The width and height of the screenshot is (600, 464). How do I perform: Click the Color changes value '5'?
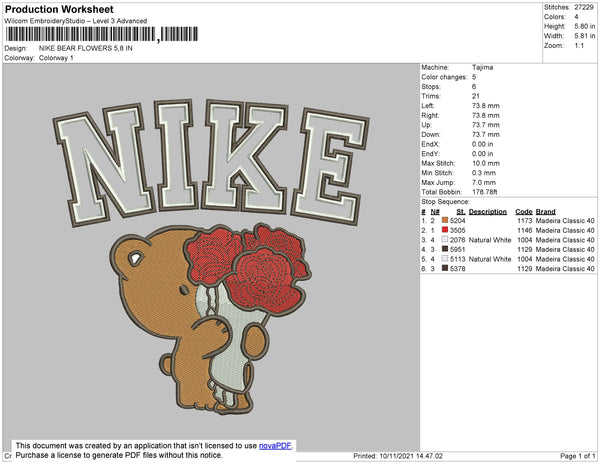pyautogui.click(x=474, y=77)
